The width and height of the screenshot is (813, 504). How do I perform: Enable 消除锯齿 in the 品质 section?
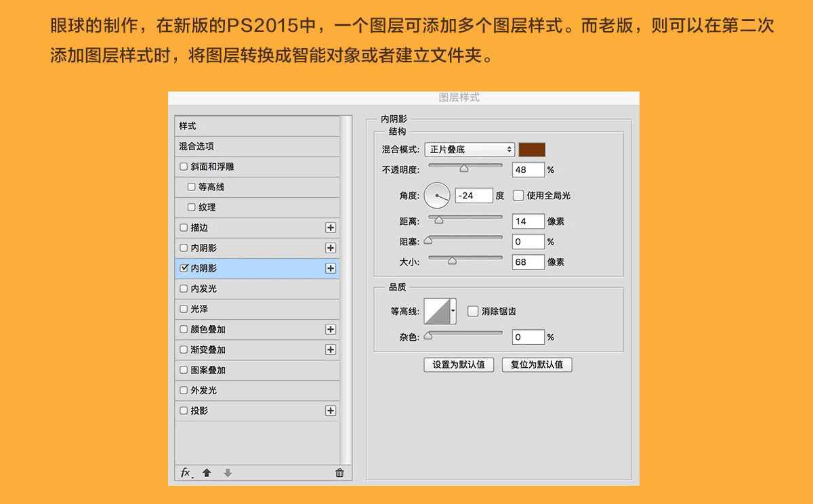[472, 311]
